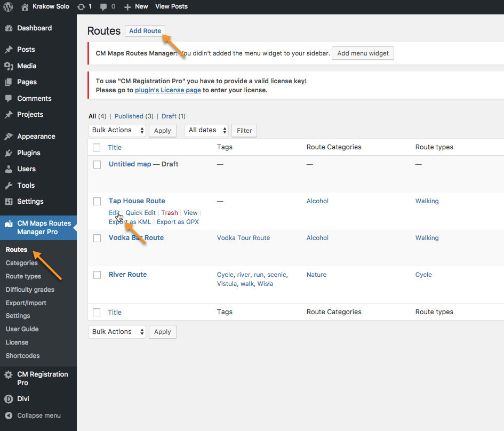The height and width of the screenshot is (431, 504).
Task: Click the home icon beside Krakow Solo
Action: (x=25, y=7)
